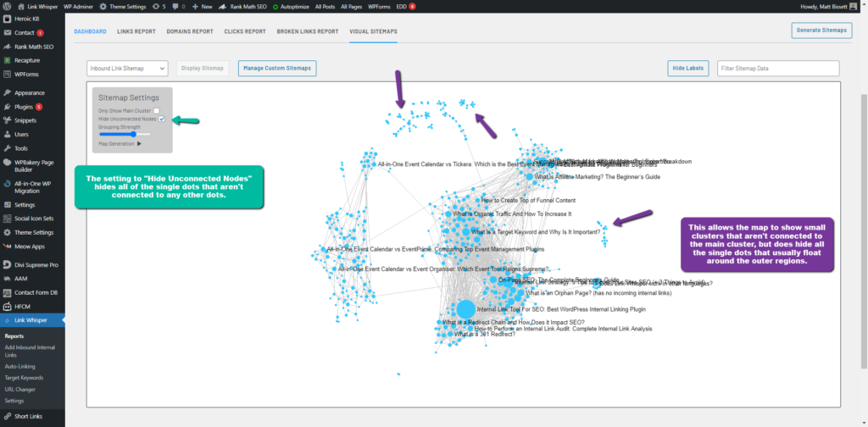The width and height of the screenshot is (868, 427).
Task: Uncheck the Hide Unconnected Nodes checkbox
Action: click(x=162, y=119)
